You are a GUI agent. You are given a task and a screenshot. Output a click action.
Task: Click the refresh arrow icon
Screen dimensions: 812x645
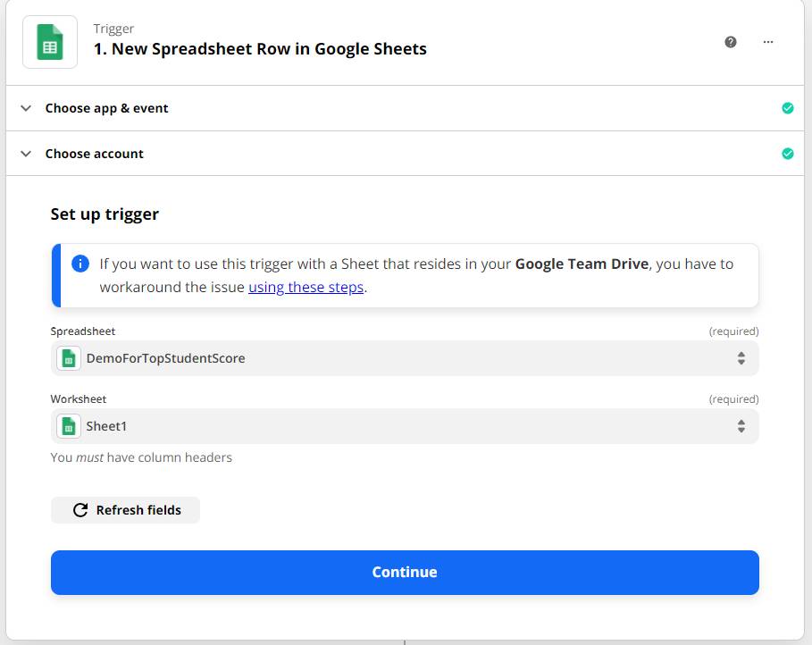point(80,510)
